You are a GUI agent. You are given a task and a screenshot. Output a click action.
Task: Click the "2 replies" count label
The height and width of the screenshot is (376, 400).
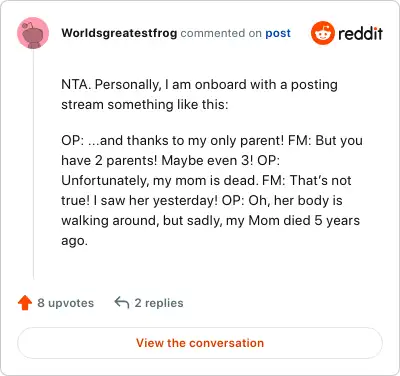coord(159,303)
